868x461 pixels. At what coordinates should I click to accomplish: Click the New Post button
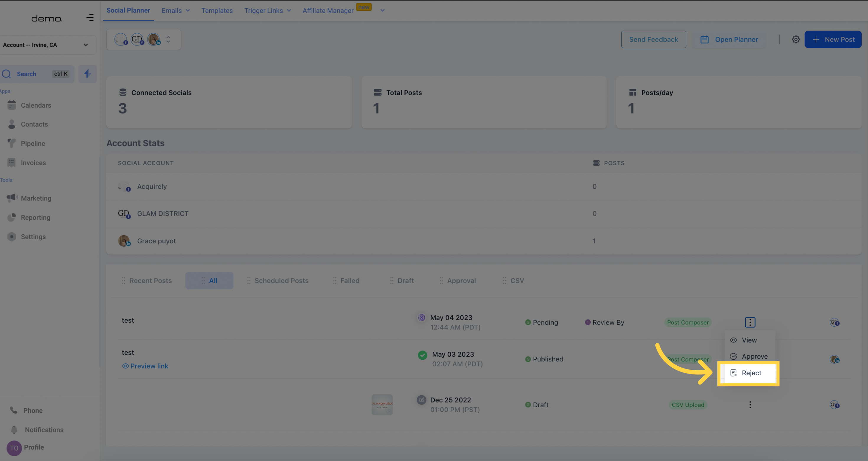pos(833,40)
